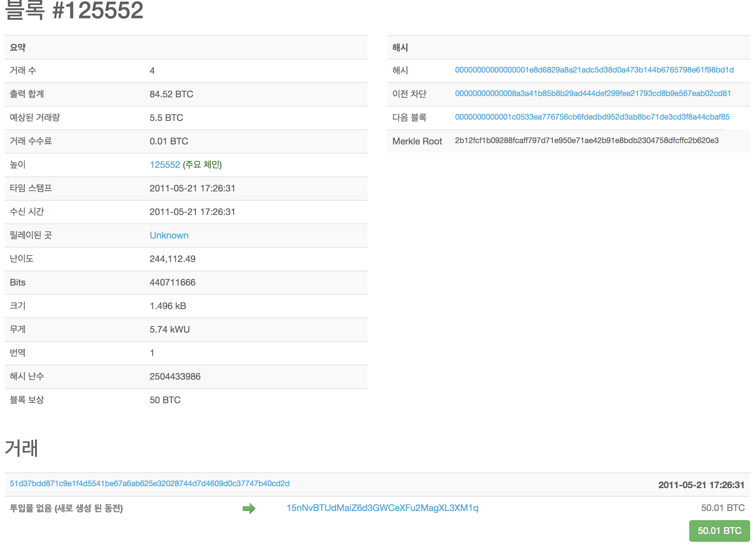Click the block height 125552 link
756x545 pixels.
(x=165, y=165)
